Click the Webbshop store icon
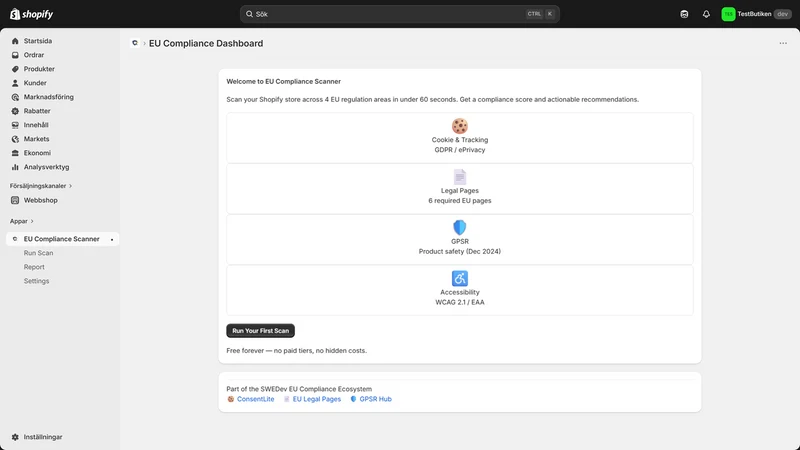This screenshot has width=800, height=450. pyautogui.click(x=15, y=200)
